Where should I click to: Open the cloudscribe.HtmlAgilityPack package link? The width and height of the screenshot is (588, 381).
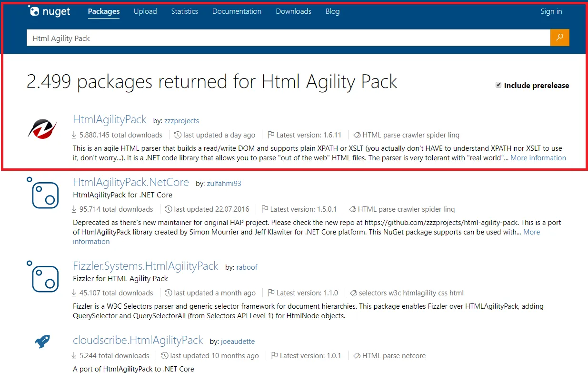138,341
